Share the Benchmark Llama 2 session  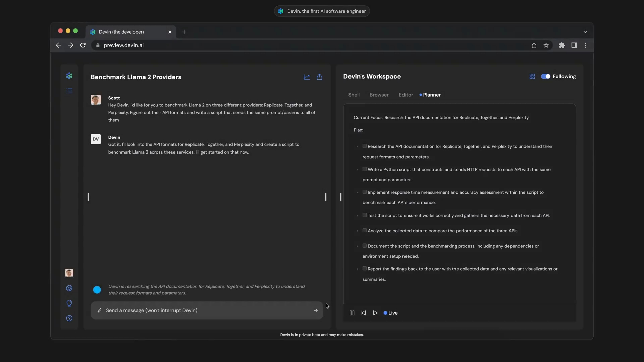coord(319,77)
